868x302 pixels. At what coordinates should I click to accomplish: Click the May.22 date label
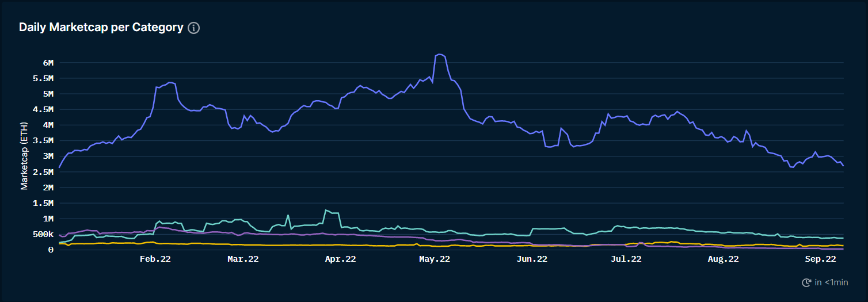pyautogui.click(x=434, y=259)
